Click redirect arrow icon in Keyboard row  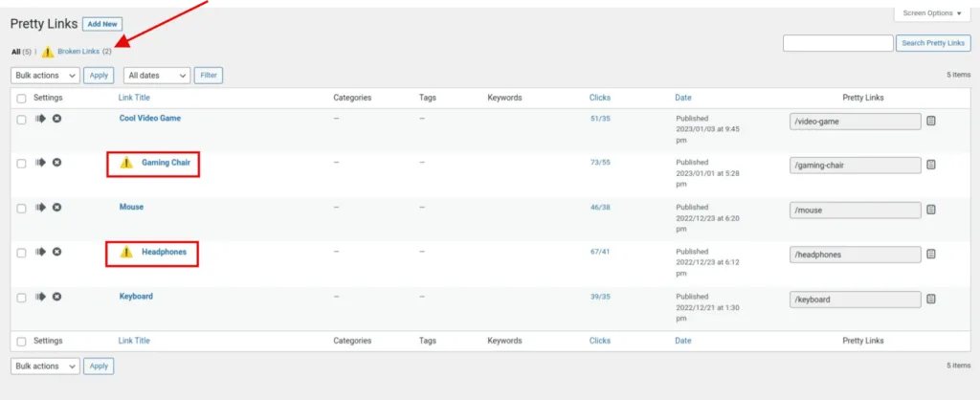tap(40, 297)
